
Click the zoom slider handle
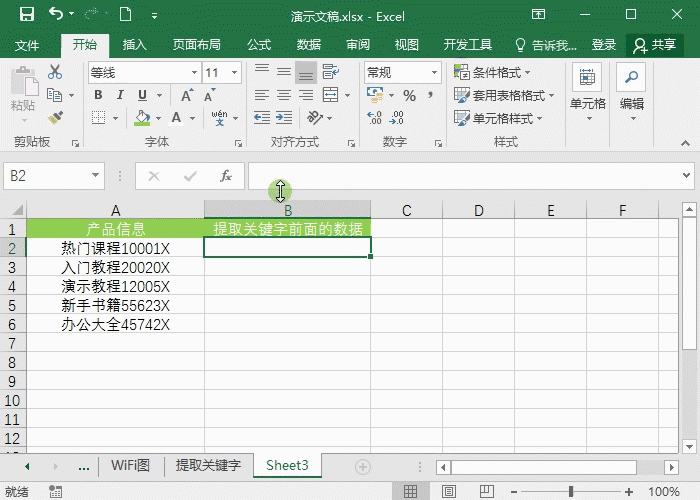[571, 492]
